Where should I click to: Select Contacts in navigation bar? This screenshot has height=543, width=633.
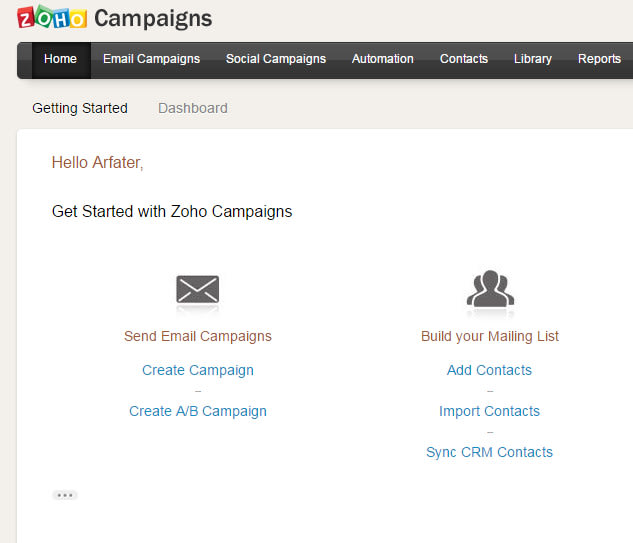(x=464, y=59)
